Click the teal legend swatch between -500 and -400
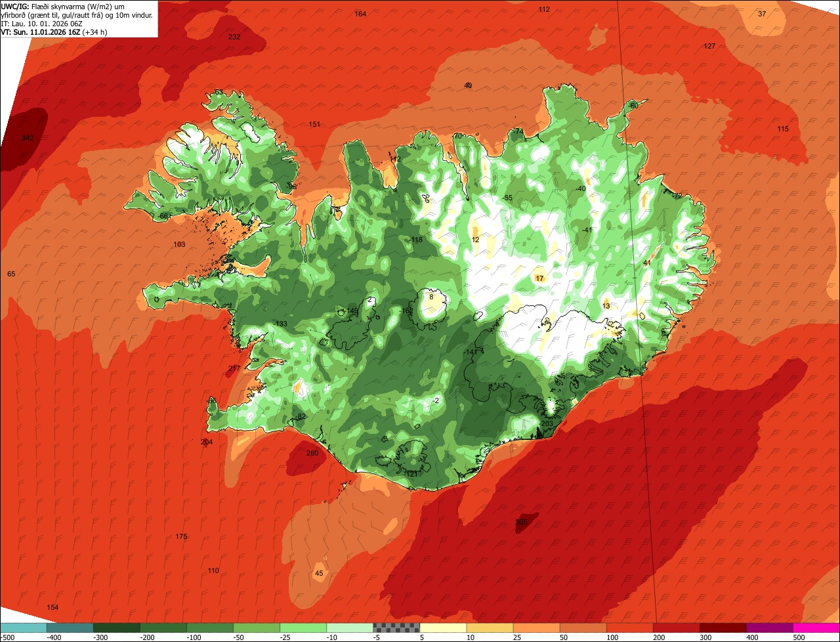The height and width of the screenshot is (642, 840). click(24, 628)
